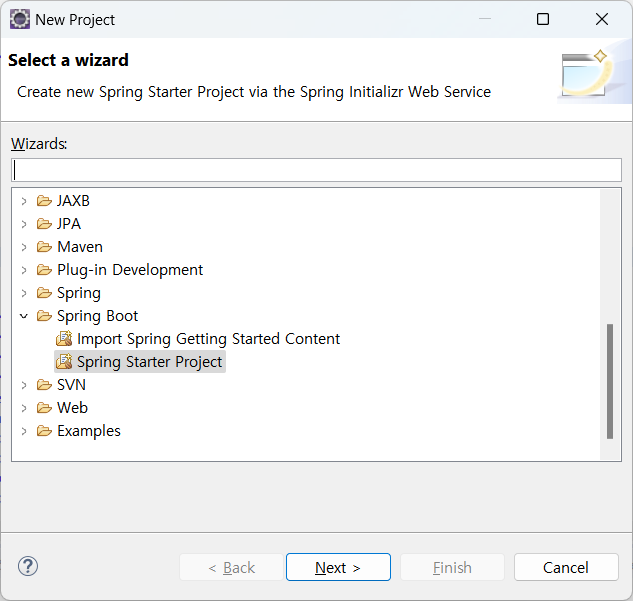Screen dimensions: 633x601
Task: Click the Cancel button
Action: pyautogui.click(x=566, y=567)
